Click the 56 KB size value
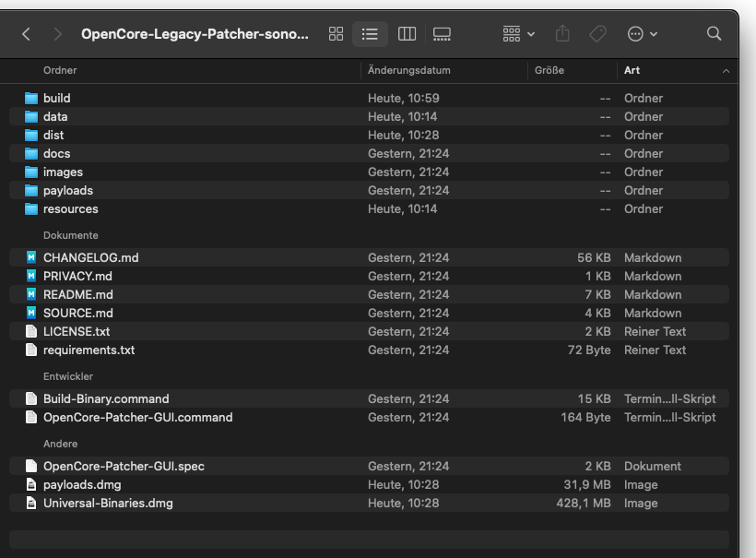Image resolution: width=756 pixels, height=558 pixels. 594,257
